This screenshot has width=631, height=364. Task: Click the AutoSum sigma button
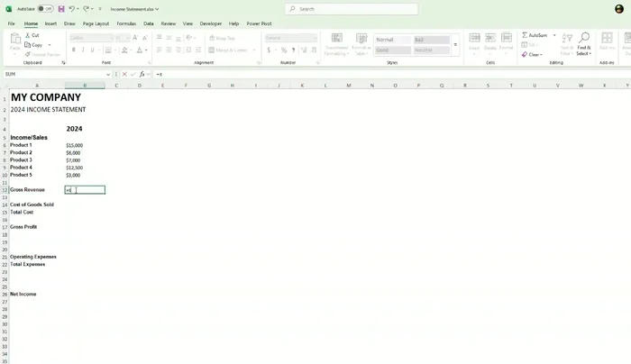[535, 35]
